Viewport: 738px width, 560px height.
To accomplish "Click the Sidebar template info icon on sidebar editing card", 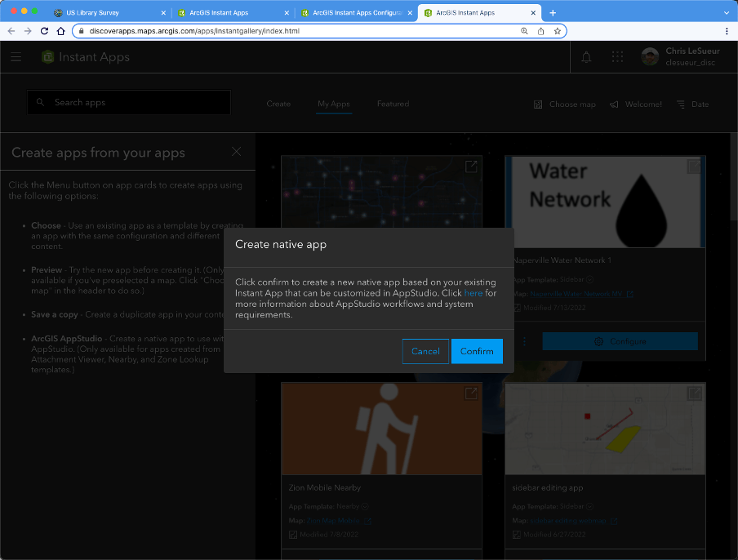I will coord(589,507).
